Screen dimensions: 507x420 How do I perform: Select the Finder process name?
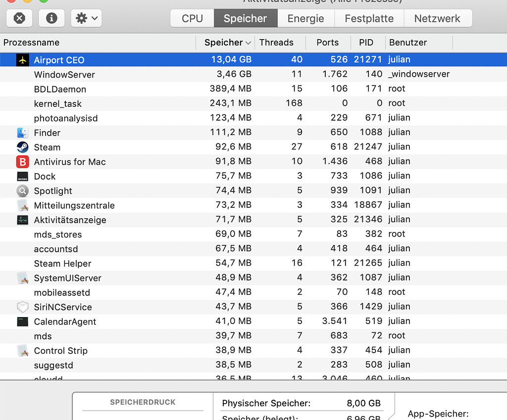(47, 133)
